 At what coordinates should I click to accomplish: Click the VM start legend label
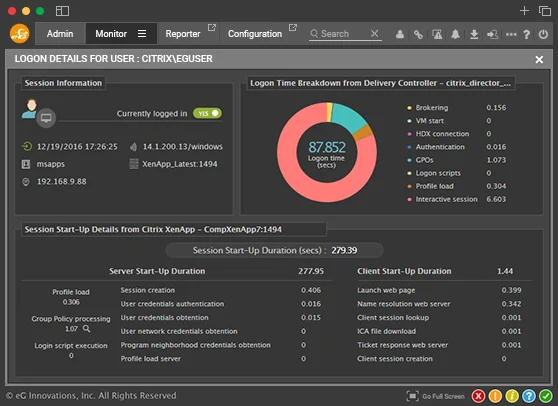[430, 121]
